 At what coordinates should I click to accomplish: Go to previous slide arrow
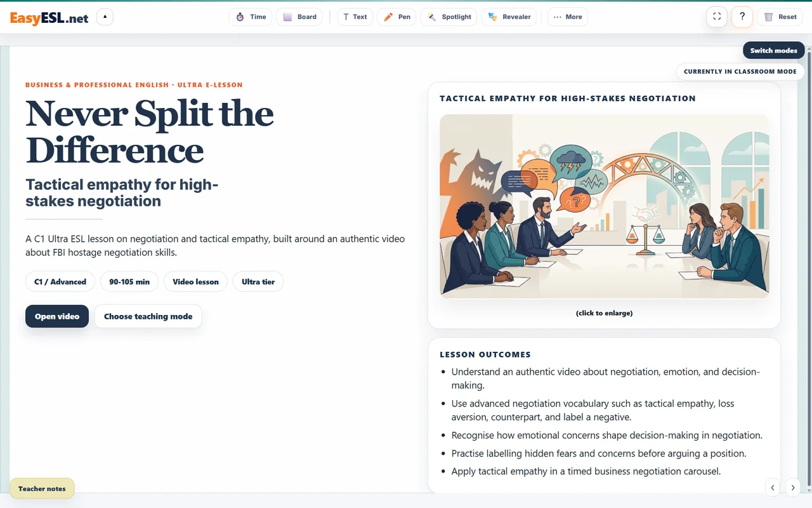point(772,488)
